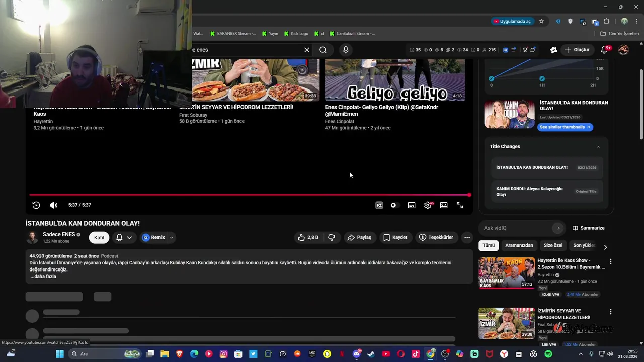The height and width of the screenshot is (362, 644).
Task: Open the Hayrettin ile Kaos Show sidebar thumbnail
Action: click(x=507, y=273)
